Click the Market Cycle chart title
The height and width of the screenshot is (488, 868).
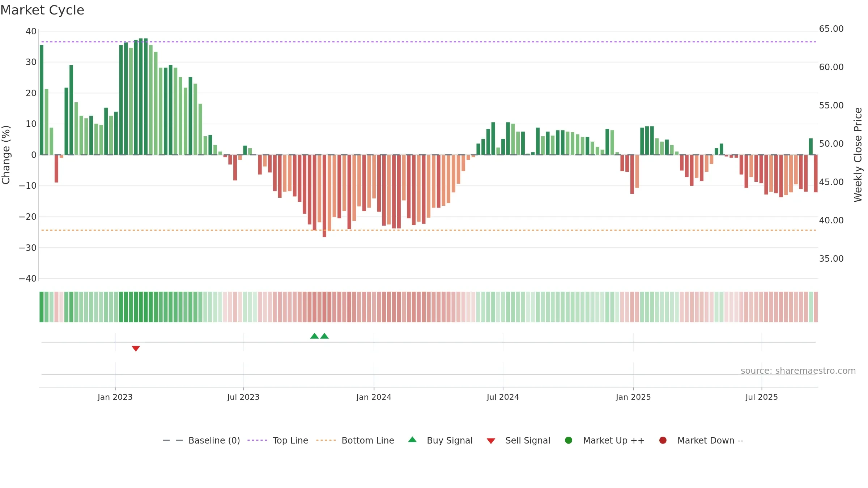42,10
